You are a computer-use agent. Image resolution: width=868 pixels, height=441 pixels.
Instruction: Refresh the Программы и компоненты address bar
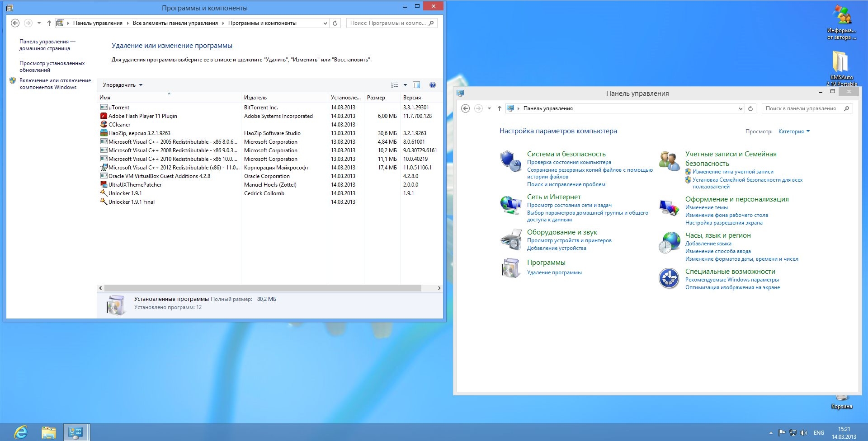pos(335,23)
